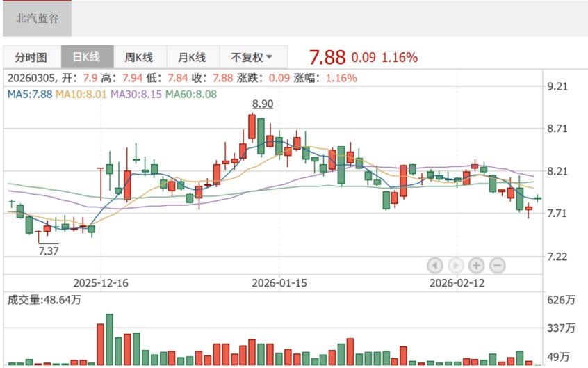Click the 7.71 price axis label
This screenshot has width=588, height=368.
point(557,214)
